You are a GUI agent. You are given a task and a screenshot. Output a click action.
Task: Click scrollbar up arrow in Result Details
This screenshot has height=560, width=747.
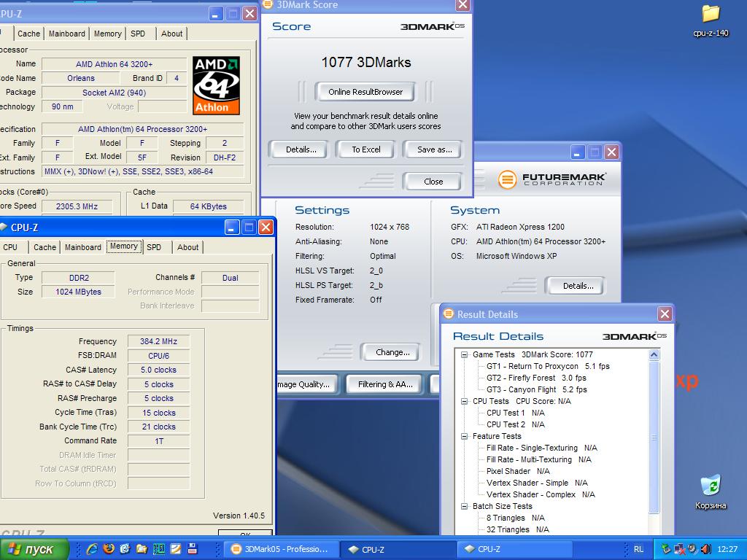click(654, 355)
